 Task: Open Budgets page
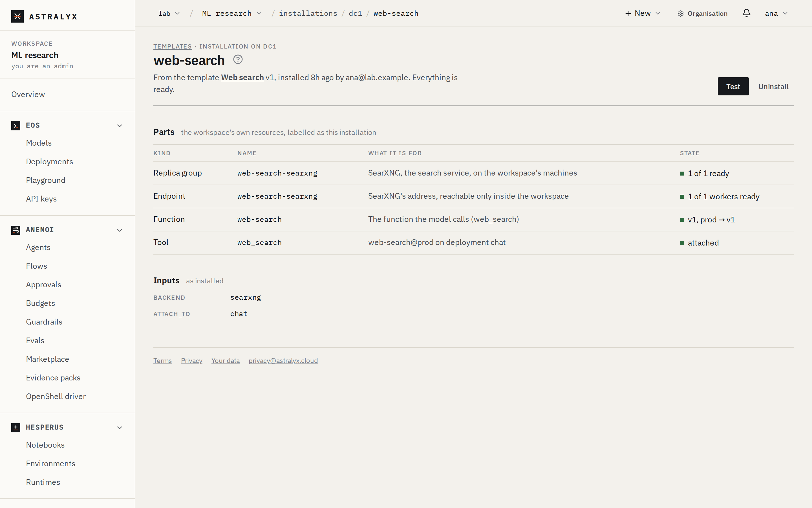coord(41,303)
